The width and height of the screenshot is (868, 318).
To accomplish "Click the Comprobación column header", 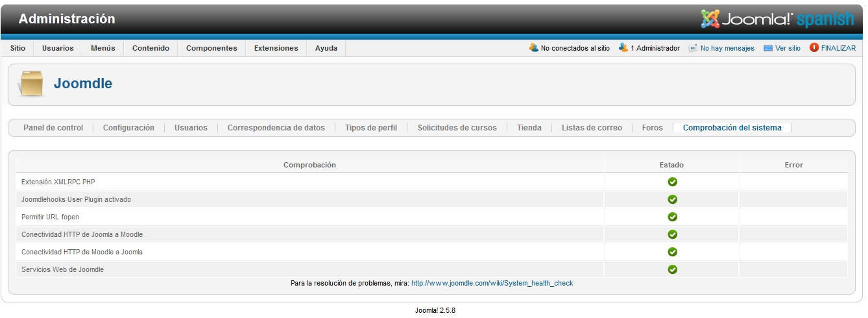I will click(x=309, y=165).
